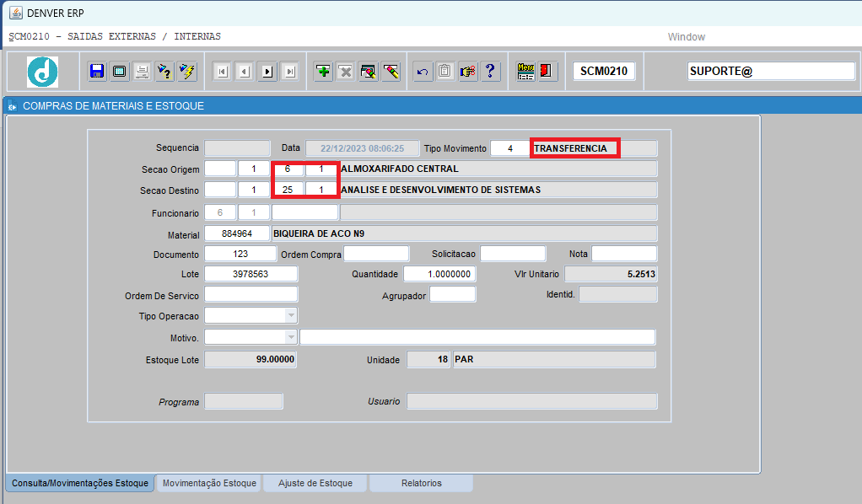
Task: Go to next record arrow icon
Action: pyautogui.click(x=267, y=72)
